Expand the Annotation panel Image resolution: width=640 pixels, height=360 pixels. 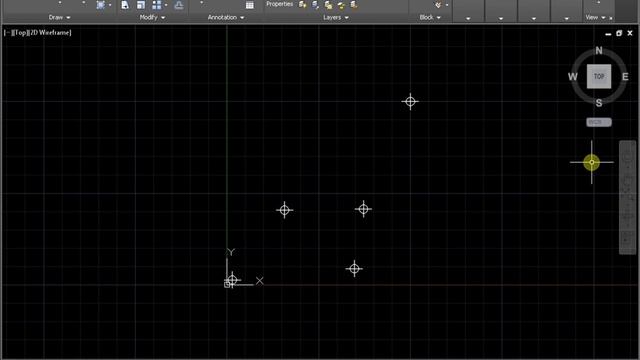(x=226, y=17)
